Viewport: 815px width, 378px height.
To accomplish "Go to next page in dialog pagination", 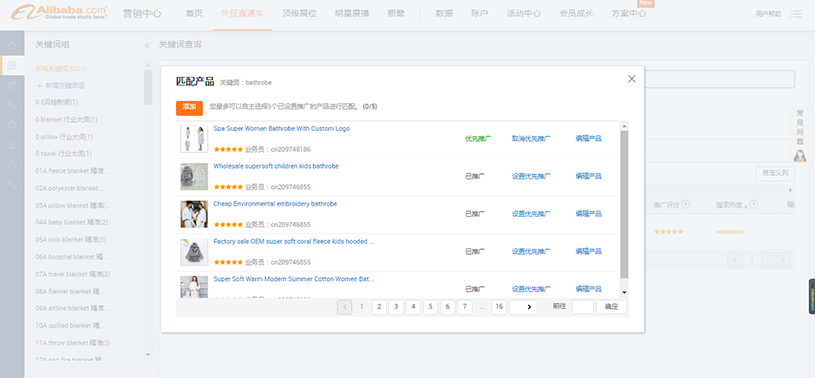I will [523, 307].
